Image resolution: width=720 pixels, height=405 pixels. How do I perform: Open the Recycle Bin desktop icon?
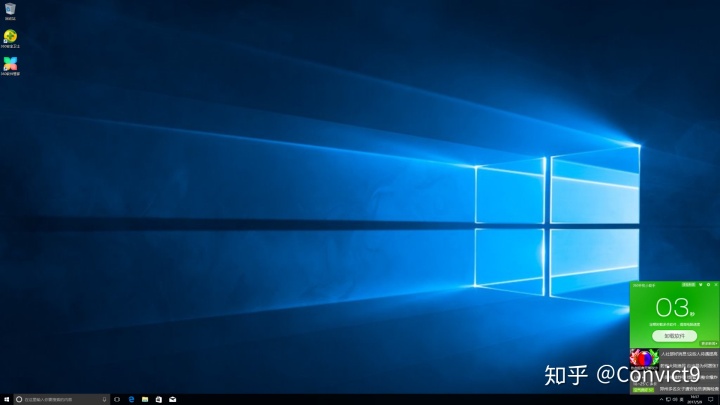pyautogui.click(x=10, y=11)
